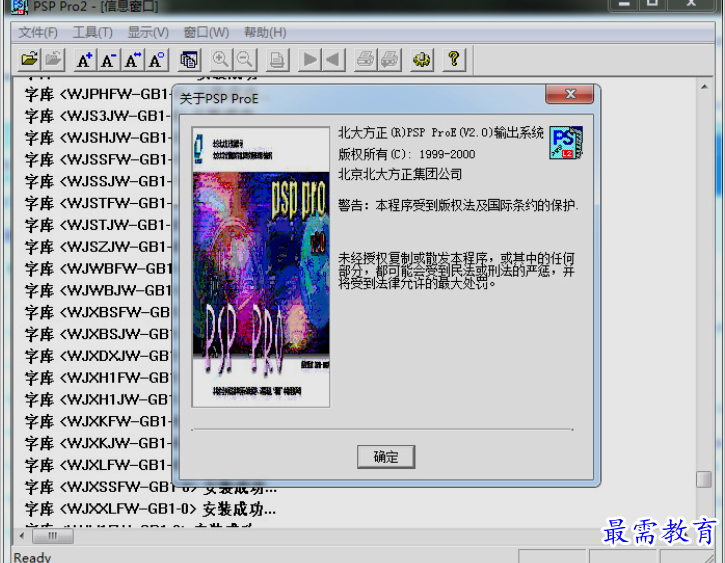Close the 关于PSP ProE dialog

tap(570, 94)
